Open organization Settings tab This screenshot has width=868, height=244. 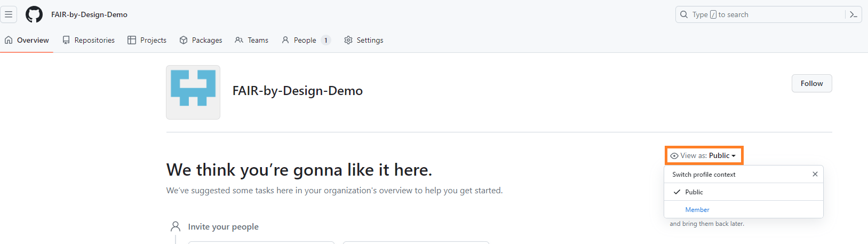[364, 40]
